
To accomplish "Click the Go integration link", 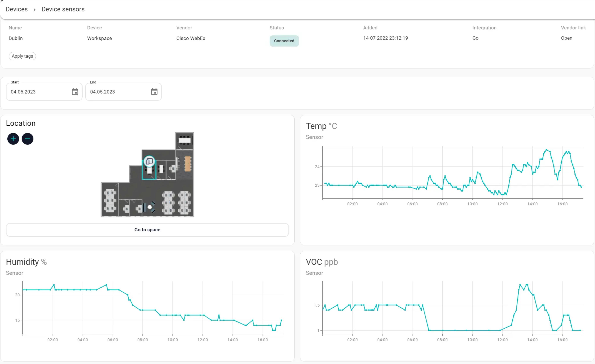I will tap(475, 38).
